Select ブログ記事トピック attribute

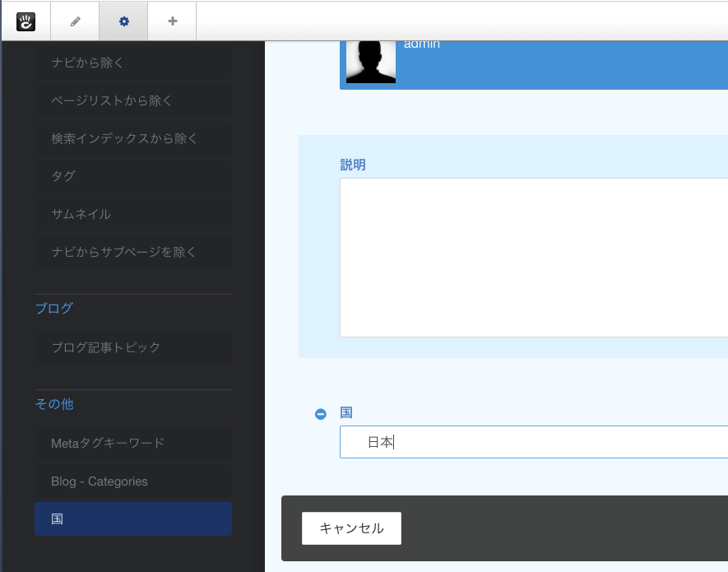[133, 347]
